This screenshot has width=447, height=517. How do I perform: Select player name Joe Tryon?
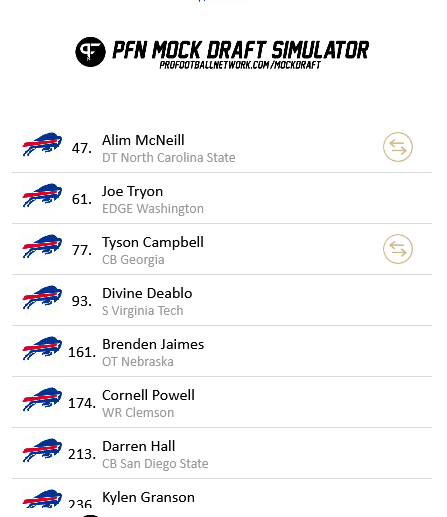coord(132,192)
